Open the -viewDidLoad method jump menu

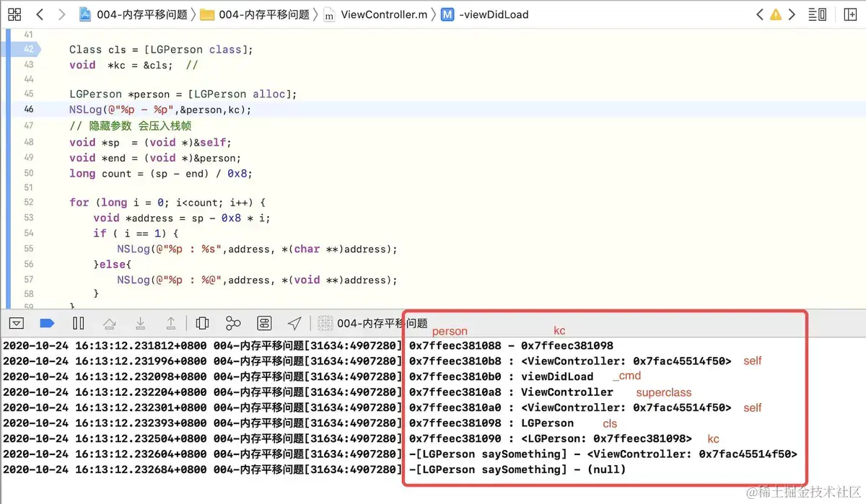coord(484,14)
